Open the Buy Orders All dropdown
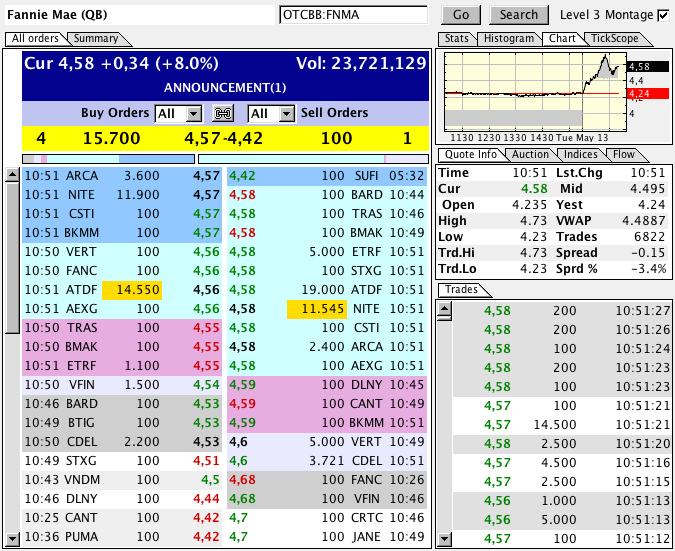This screenshot has height=551, width=675. pos(178,114)
